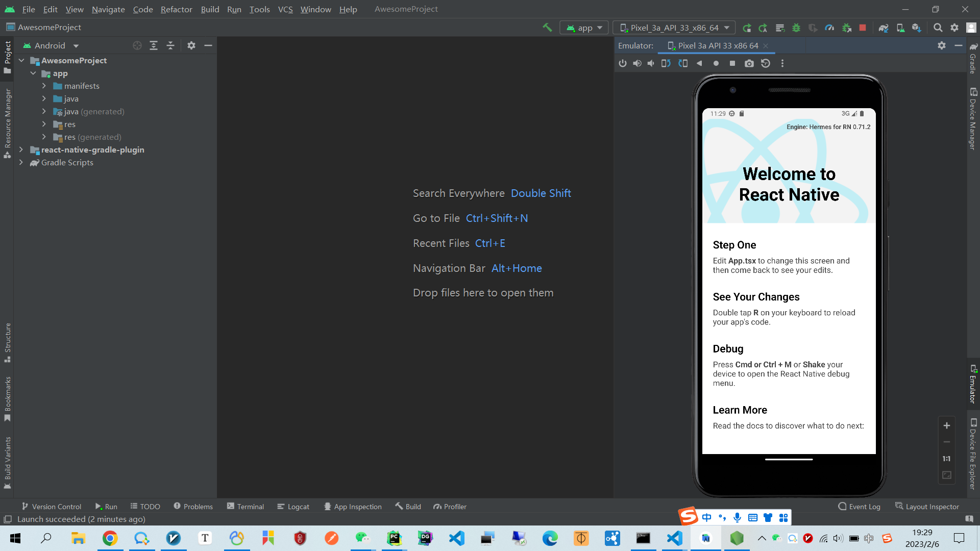Mute the emulator volume
This screenshot has width=980, height=551.
[x=651, y=63]
